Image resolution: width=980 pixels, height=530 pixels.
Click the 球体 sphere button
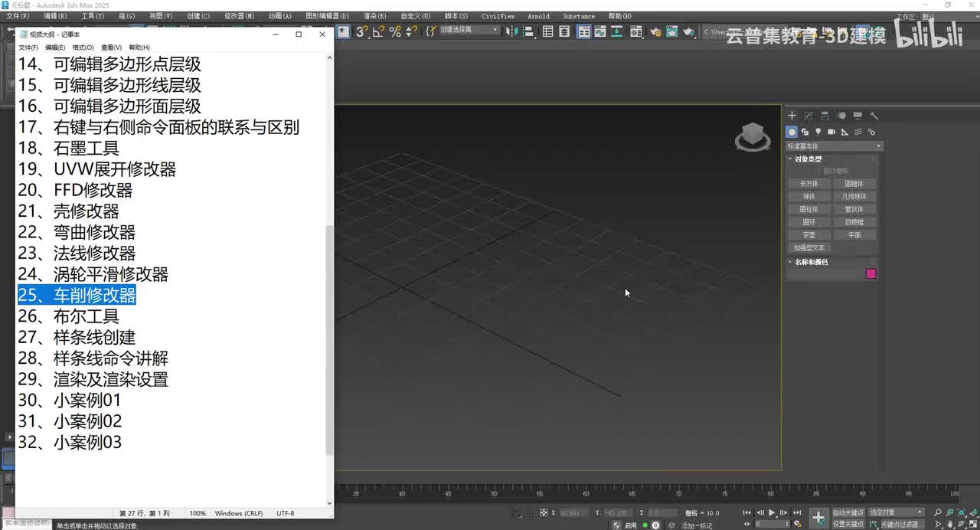tap(809, 197)
